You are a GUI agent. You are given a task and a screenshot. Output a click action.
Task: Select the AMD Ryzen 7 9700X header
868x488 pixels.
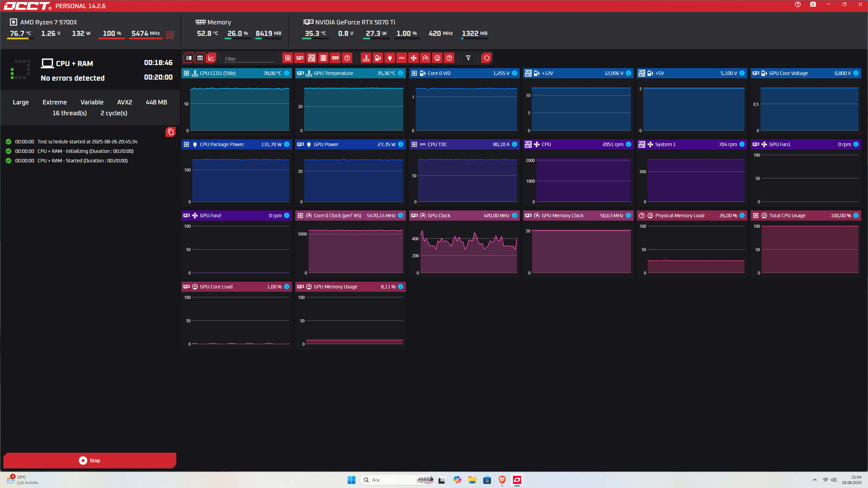pyautogui.click(x=43, y=22)
